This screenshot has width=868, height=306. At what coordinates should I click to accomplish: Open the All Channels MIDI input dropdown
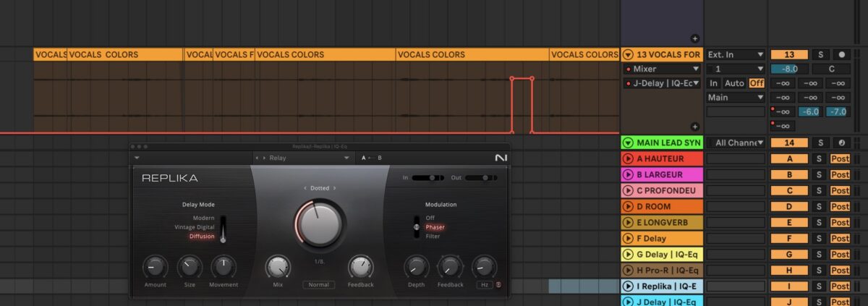pyautogui.click(x=736, y=143)
